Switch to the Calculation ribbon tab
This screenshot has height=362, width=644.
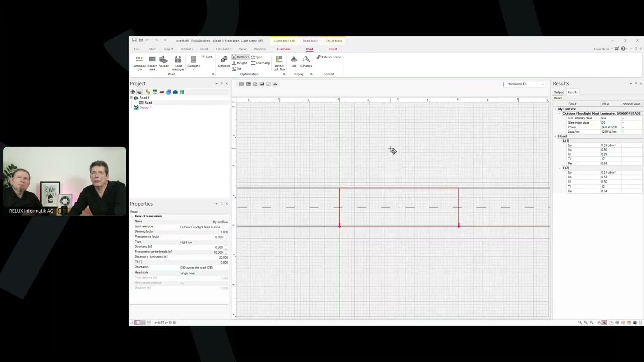224,49
